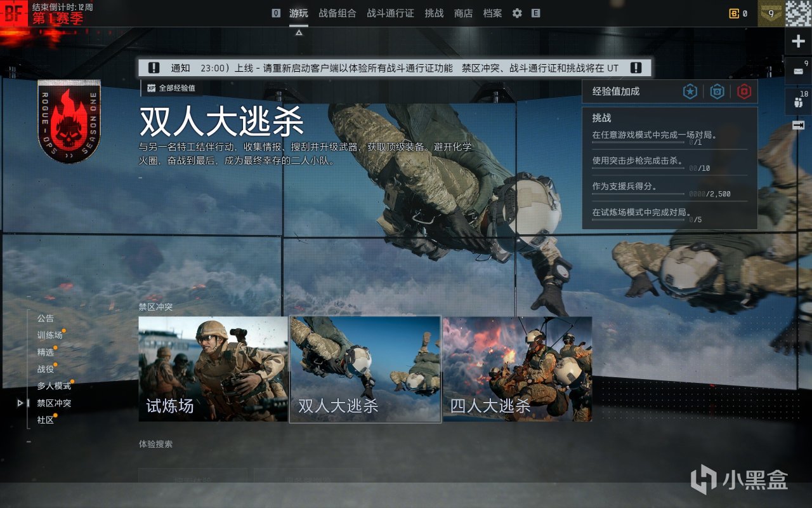This screenshot has width=812, height=508.
Task: Click the large 双人大逃杀 title
Action: pos(221,121)
